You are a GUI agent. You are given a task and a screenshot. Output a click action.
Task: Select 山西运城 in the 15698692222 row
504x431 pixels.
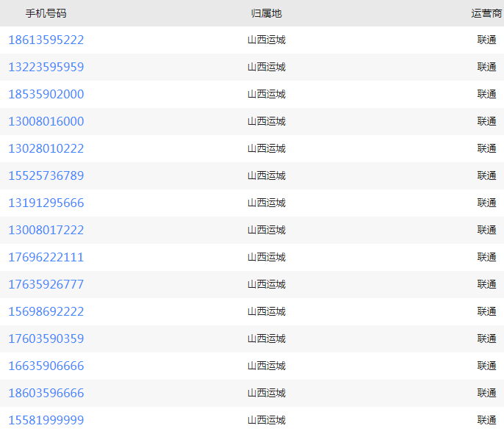coord(267,311)
